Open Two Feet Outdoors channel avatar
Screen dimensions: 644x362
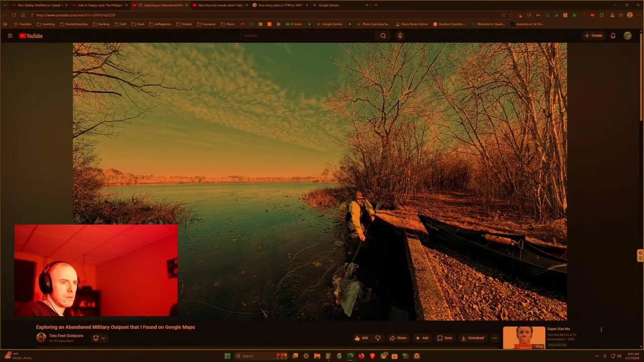(x=41, y=338)
